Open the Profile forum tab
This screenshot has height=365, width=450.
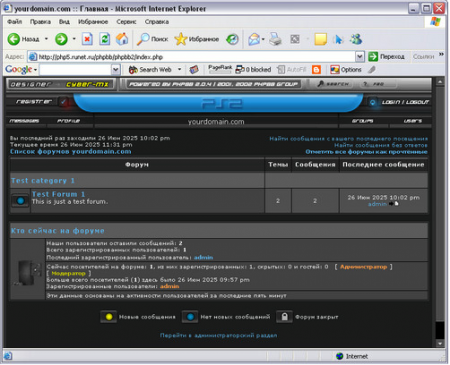point(69,121)
